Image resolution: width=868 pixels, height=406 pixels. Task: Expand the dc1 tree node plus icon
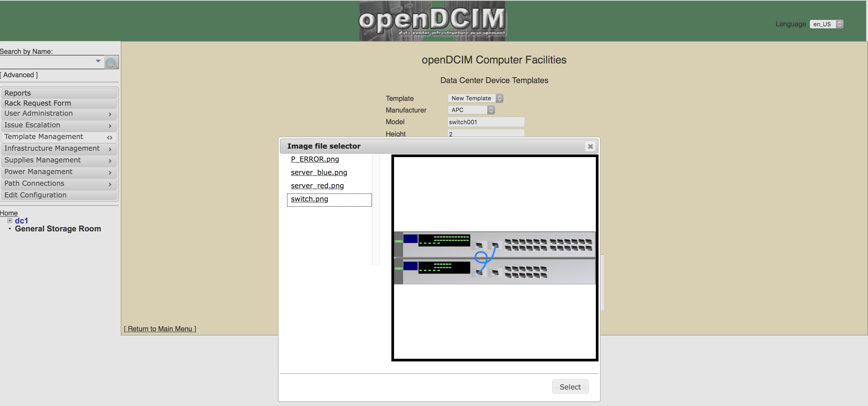10,221
